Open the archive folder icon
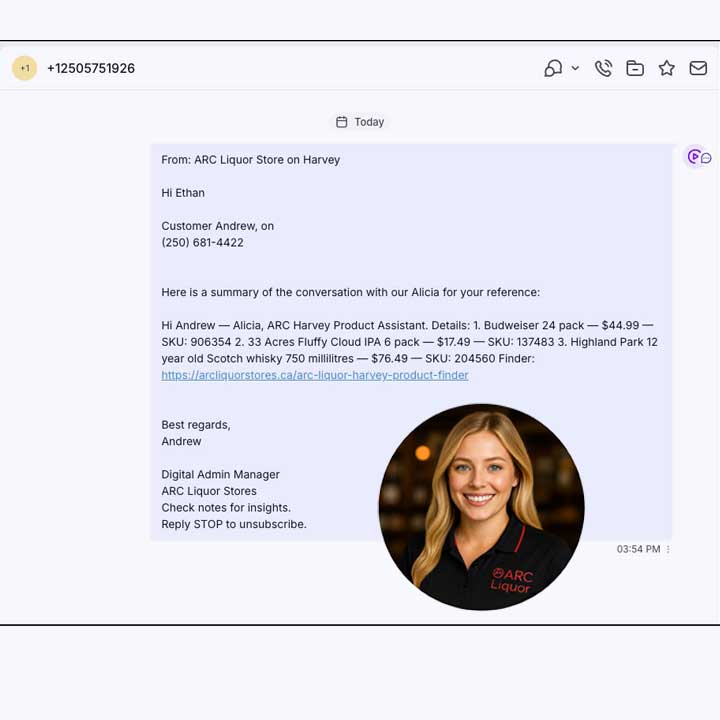Viewport: 720px width, 720px height. point(635,68)
